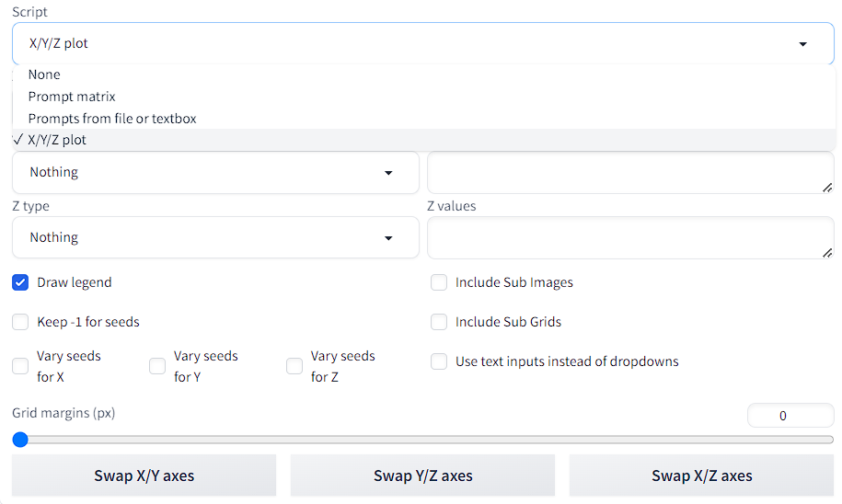Screen dimensions: 842x504
Task: Click into the Z values text field
Action: click(630, 237)
